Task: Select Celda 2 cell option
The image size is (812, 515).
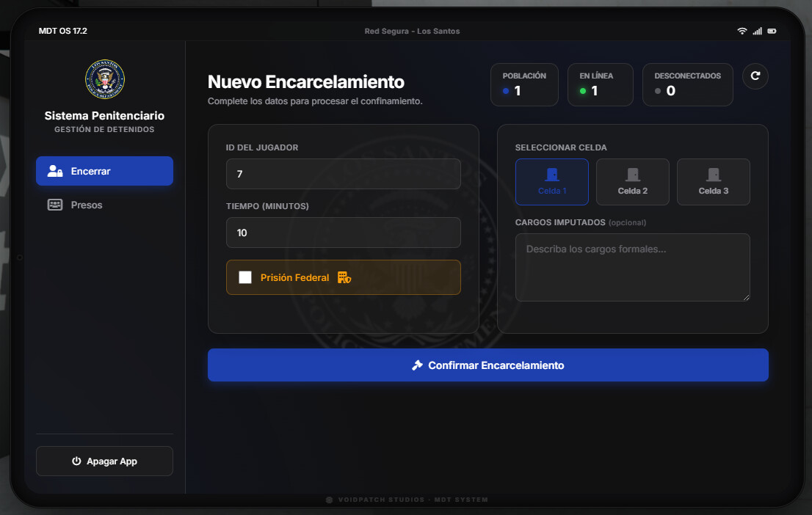Action: pyautogui.click(x=633, y=182)
